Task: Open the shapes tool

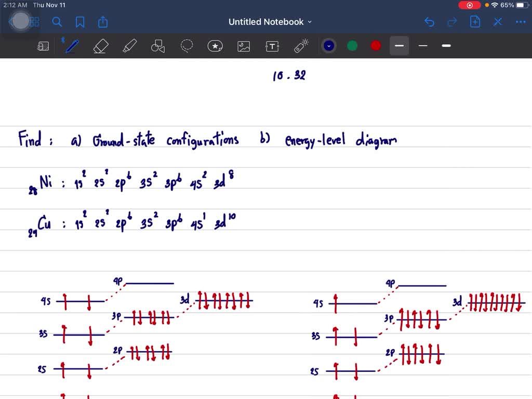Action: click(x=158, y=46)
